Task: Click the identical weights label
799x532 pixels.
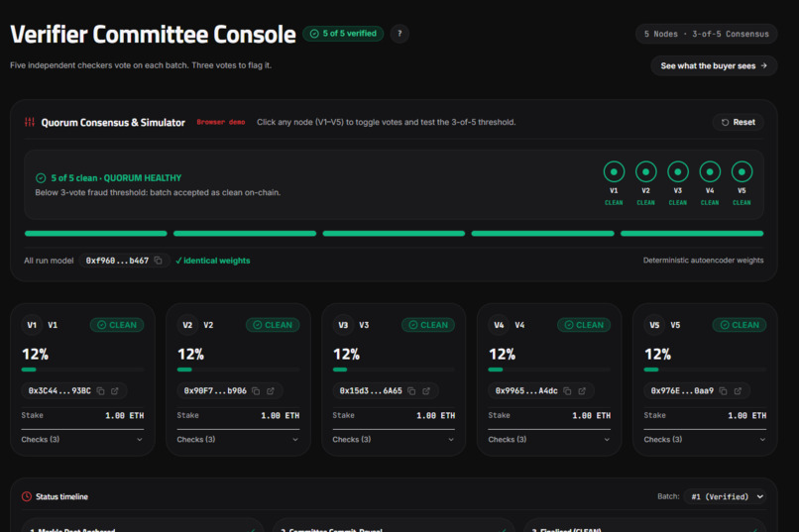Action: [x=213, y=261]
